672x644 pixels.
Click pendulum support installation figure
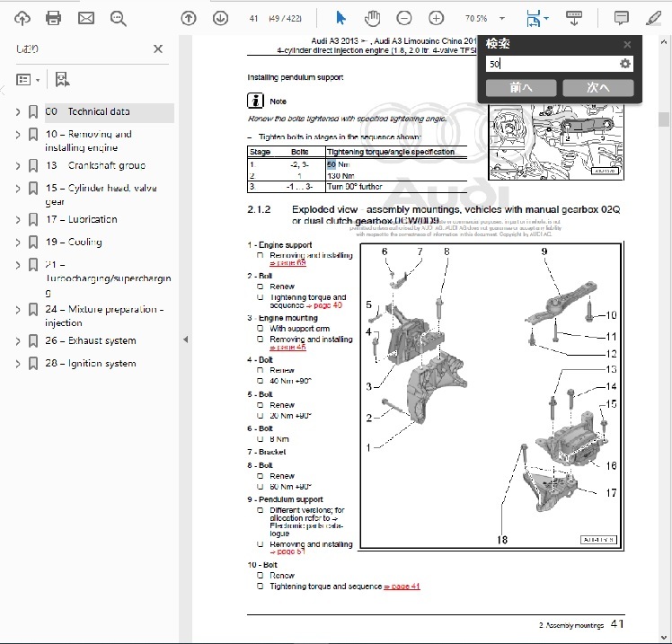click(556, 142)
